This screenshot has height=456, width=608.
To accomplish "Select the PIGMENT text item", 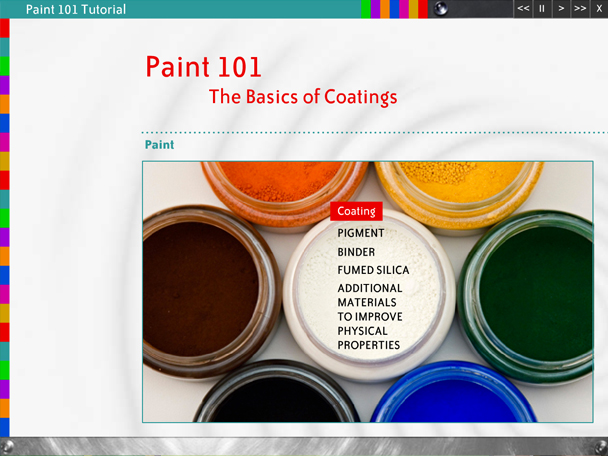I will click(x=361, y=233).
